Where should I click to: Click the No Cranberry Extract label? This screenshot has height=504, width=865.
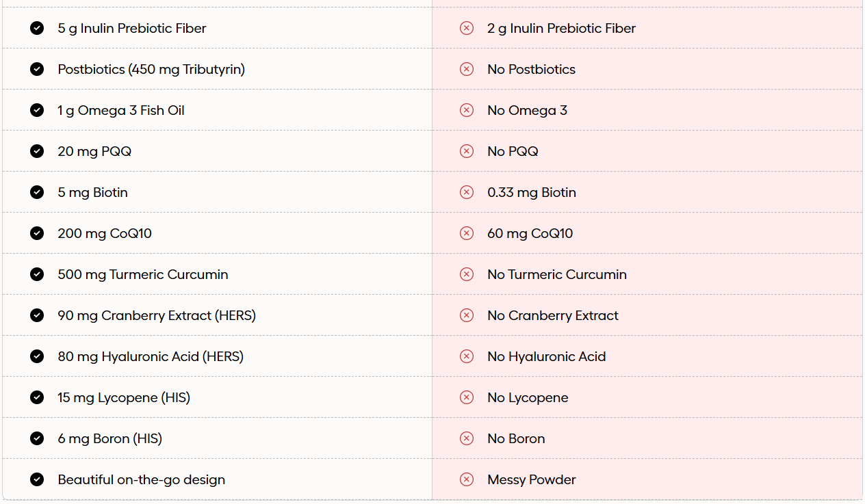[x=553, y=315]
